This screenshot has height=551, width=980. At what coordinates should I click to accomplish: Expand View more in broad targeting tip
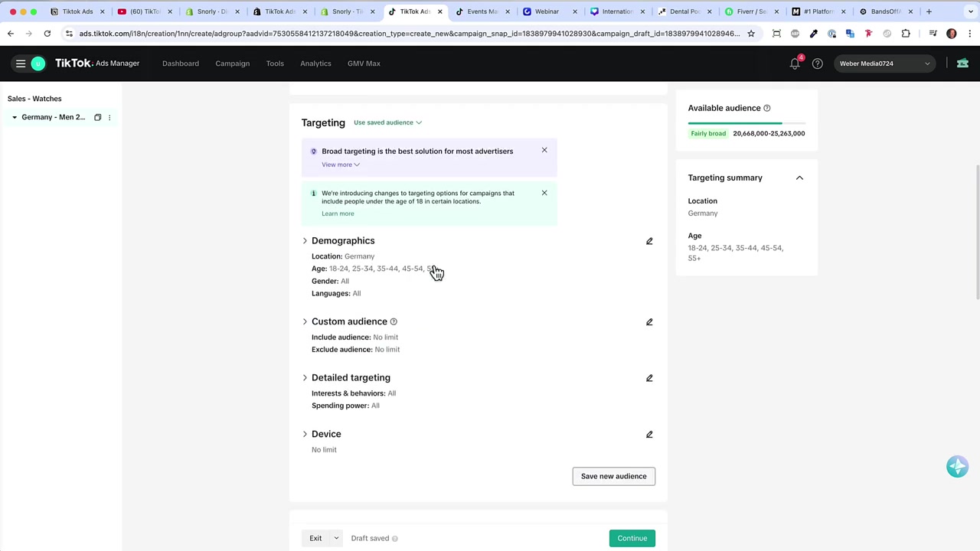coord(341,165)
